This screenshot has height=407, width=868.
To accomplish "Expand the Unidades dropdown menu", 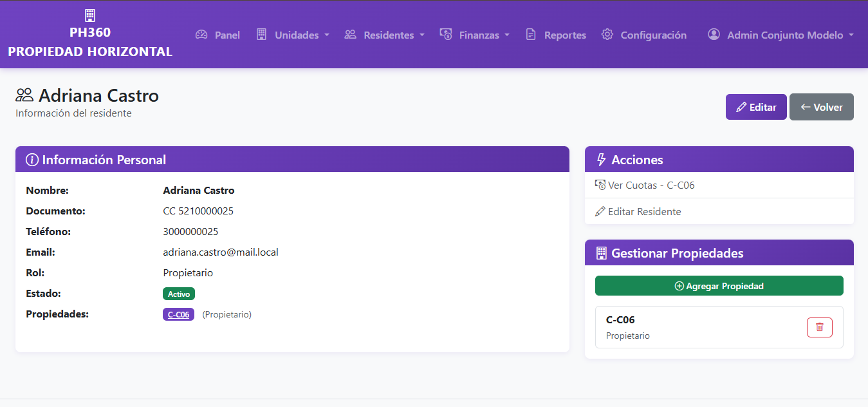I will coord(293,35).
